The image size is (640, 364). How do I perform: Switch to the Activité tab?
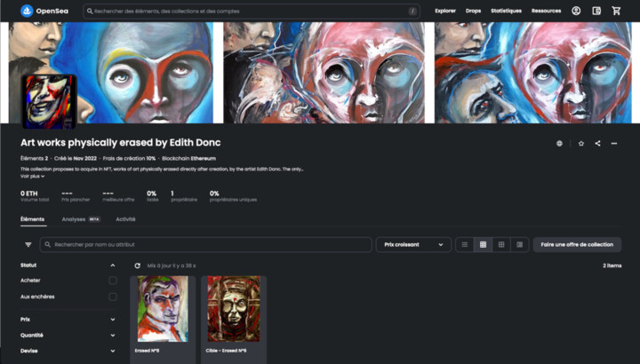pos(125,219)
